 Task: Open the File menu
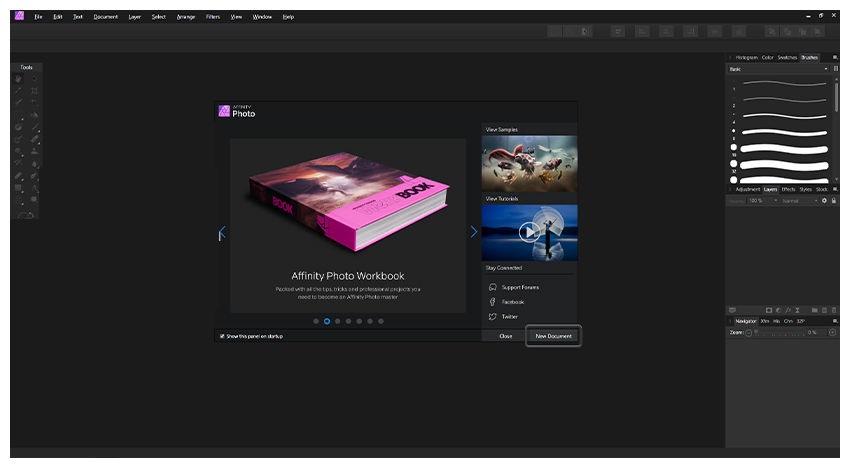click(x=38, y=17)
